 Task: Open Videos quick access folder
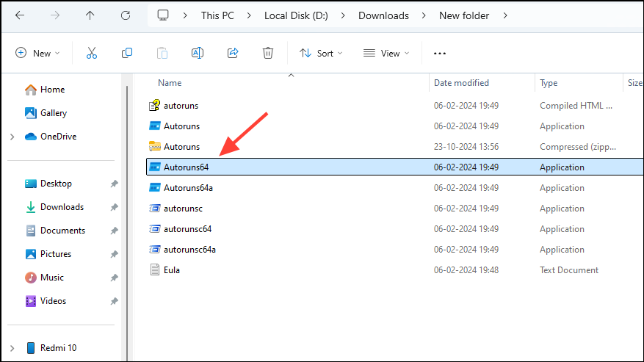(x=46, y=301)
